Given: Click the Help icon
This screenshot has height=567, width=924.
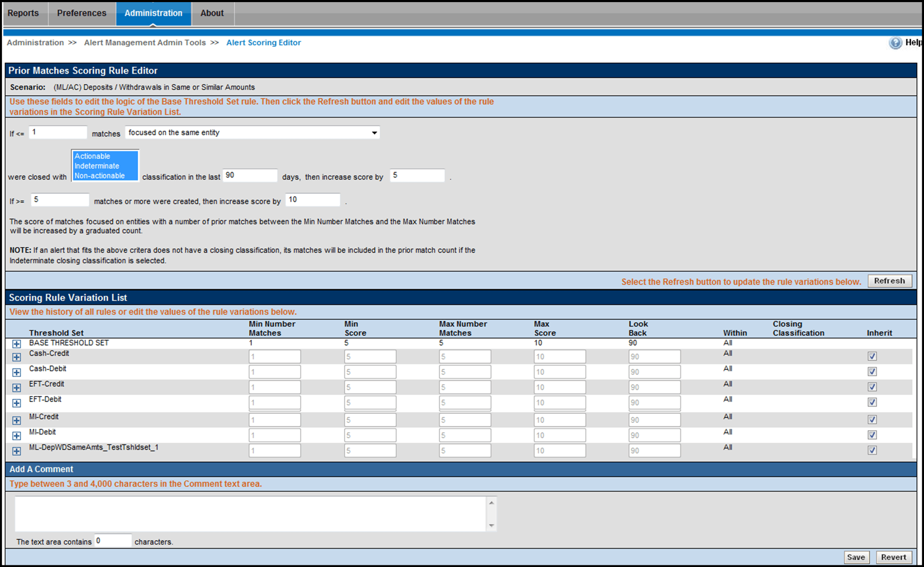Looking at the screenshot, I should point(895,43).
